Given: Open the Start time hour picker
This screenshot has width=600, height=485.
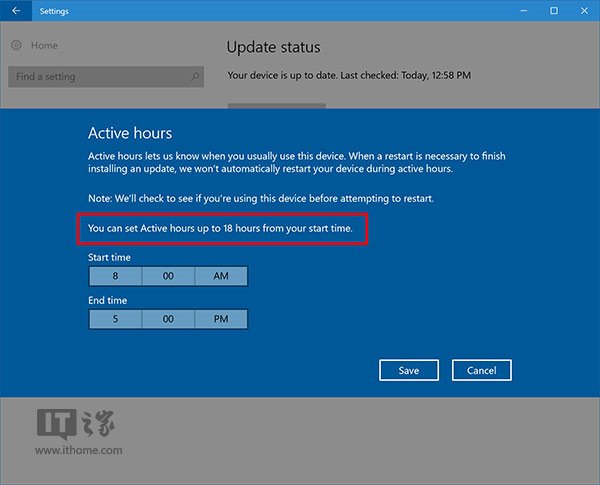Looking at the screenshot, I should (x=115, y=277).
